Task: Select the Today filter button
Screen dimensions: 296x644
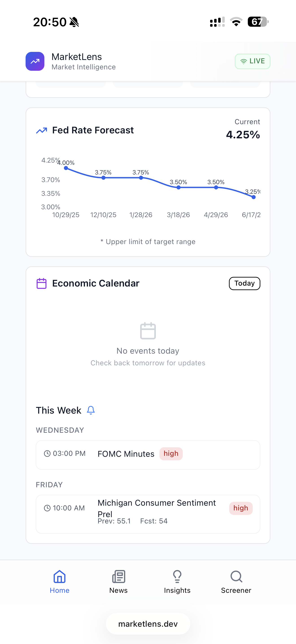Action: click(245, 284)
